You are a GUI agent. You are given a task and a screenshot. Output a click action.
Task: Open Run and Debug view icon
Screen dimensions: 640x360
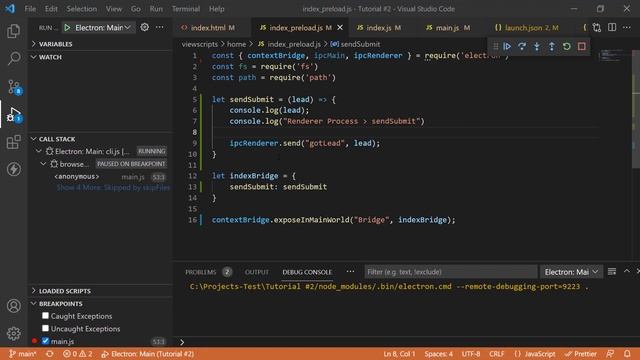[x=13, y=115]
